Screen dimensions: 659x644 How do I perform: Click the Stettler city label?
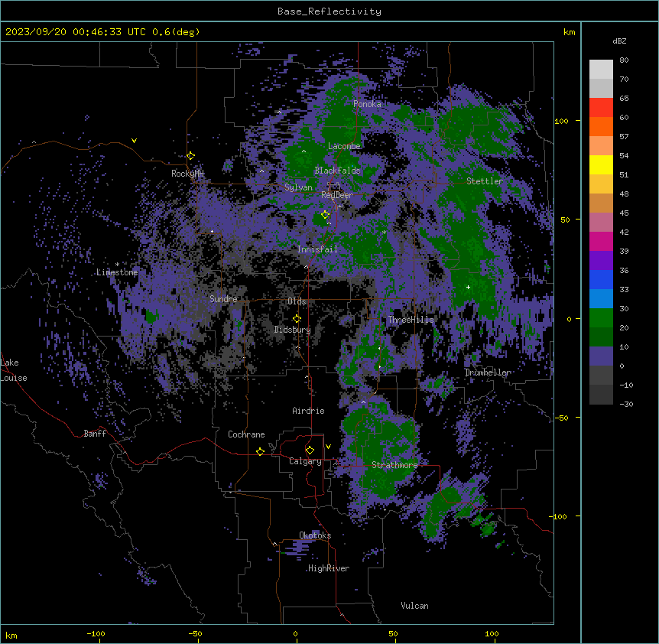pos(485,181)
